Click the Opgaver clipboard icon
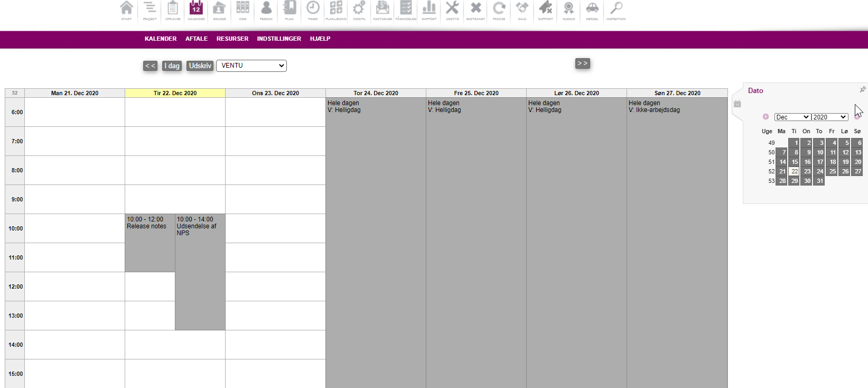This screenshot has width=868, height=388. pos(173,10)
